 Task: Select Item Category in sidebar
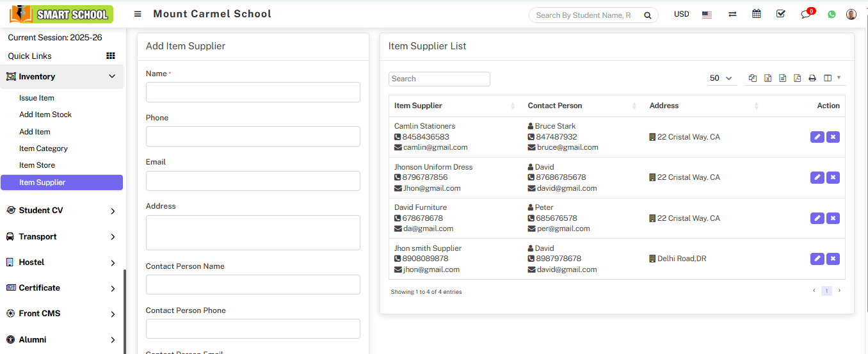[x=44, y=149]
